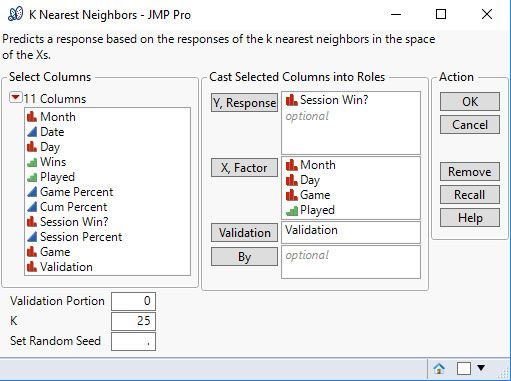Click the X, Factor role button
Screen dimensions: 511x381
tap(244, 168)
